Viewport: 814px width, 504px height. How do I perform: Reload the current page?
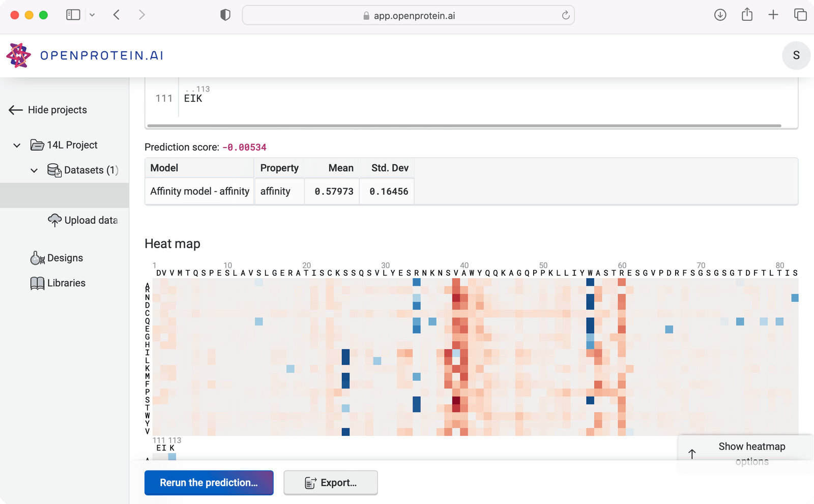565,15
